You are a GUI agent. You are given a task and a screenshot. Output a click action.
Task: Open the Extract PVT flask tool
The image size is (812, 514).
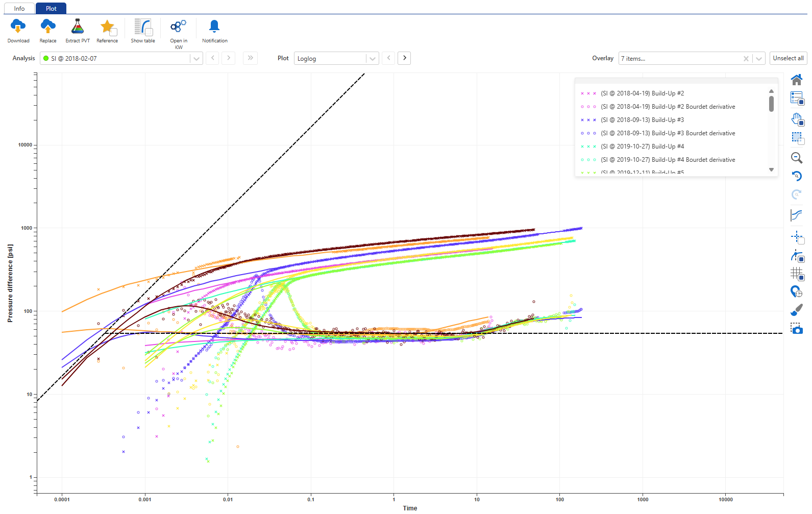point(78,27)
